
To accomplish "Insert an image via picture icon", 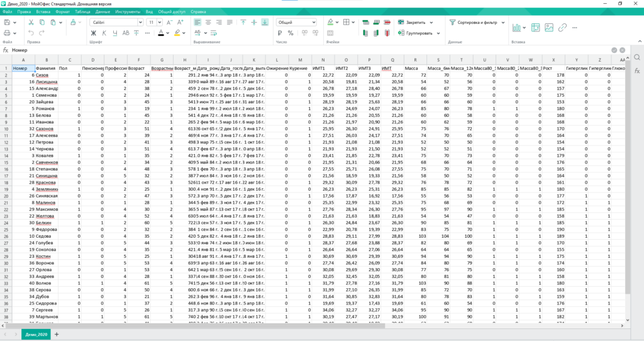I will point(549,28).
